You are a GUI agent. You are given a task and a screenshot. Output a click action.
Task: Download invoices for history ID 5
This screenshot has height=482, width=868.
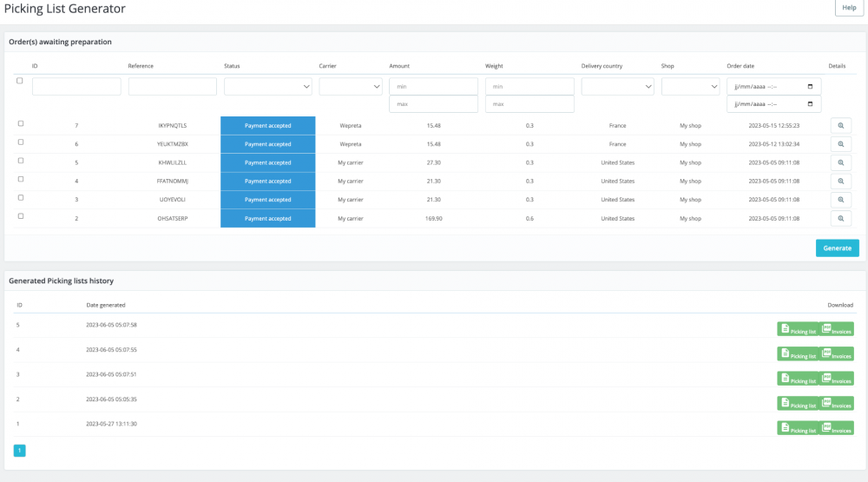(836, 329)
